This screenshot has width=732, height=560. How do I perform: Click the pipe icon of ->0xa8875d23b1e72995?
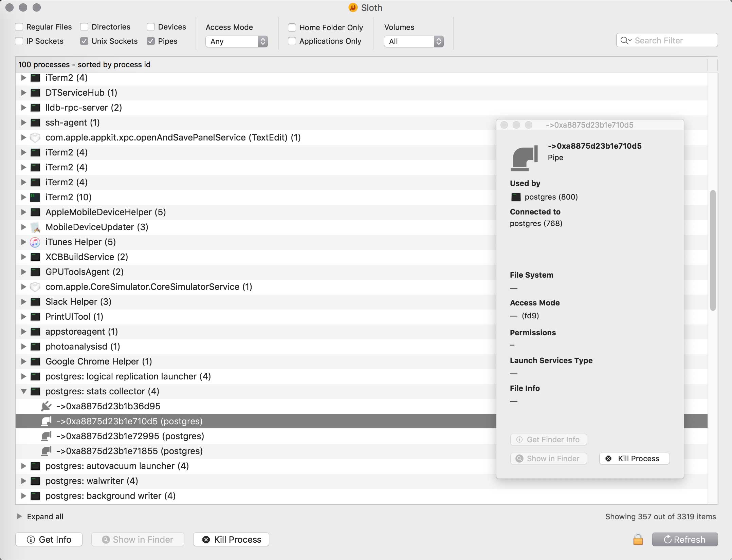point(46,436)
